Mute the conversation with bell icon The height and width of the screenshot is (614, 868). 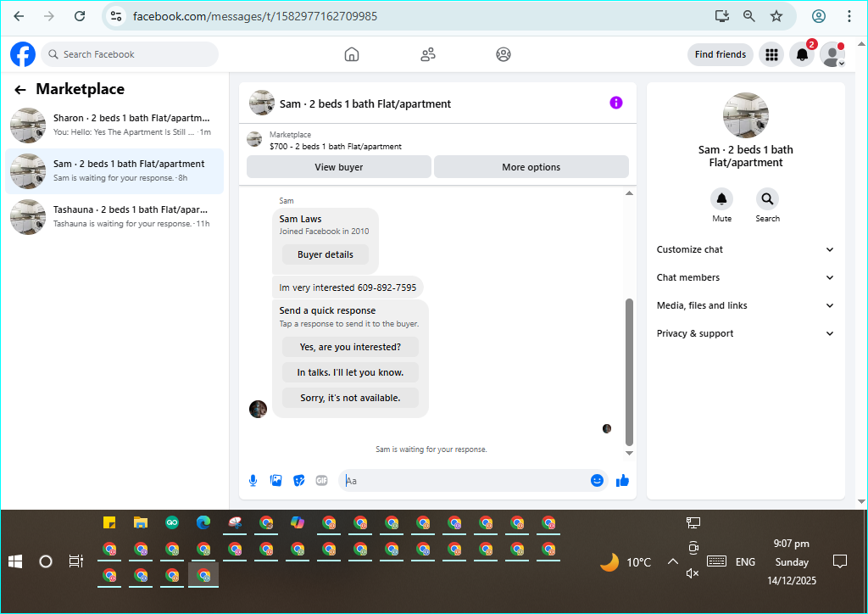pos(722,198)
